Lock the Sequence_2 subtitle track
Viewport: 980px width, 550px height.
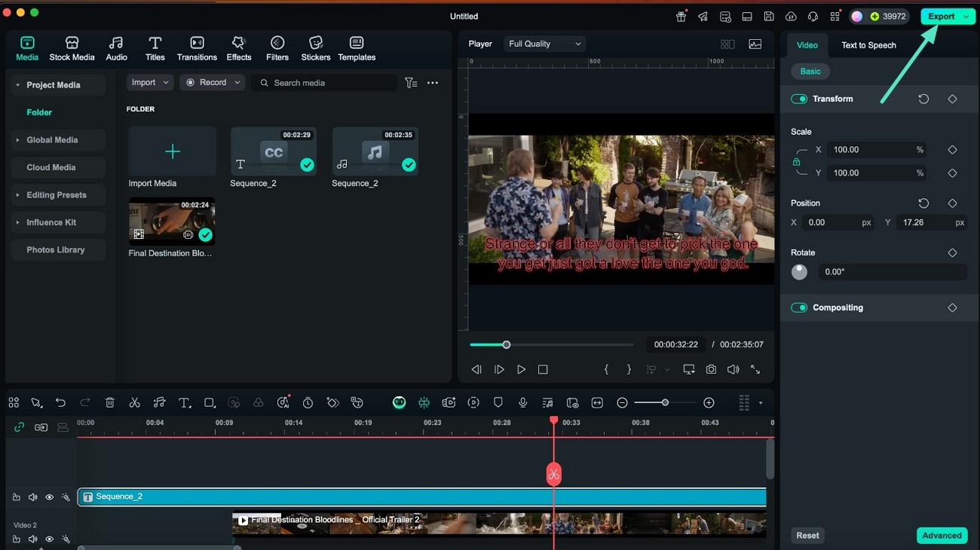[17, 497]
